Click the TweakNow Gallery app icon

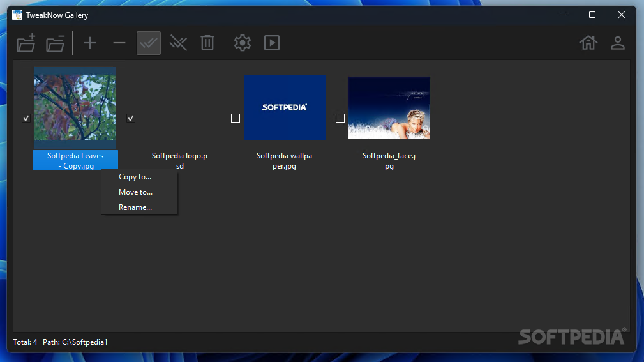tap(17, 15)
